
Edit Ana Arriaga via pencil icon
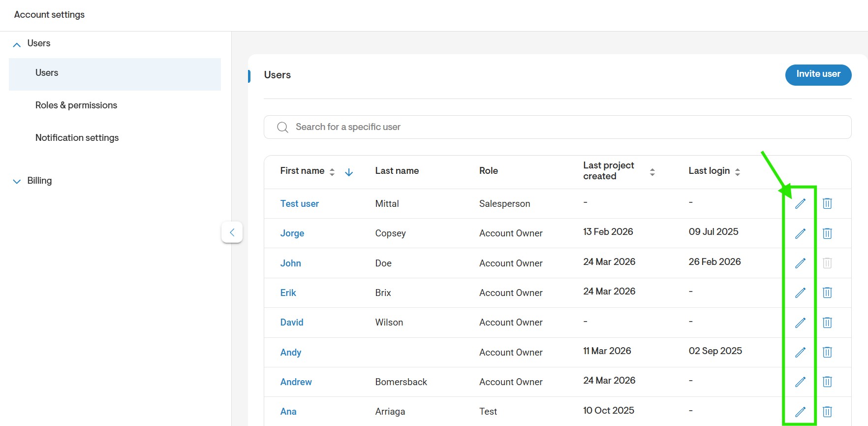click(x=801, y=411)
